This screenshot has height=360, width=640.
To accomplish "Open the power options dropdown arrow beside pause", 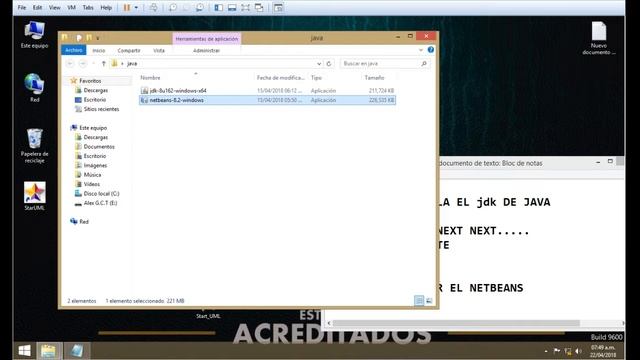I will point(136,7).
